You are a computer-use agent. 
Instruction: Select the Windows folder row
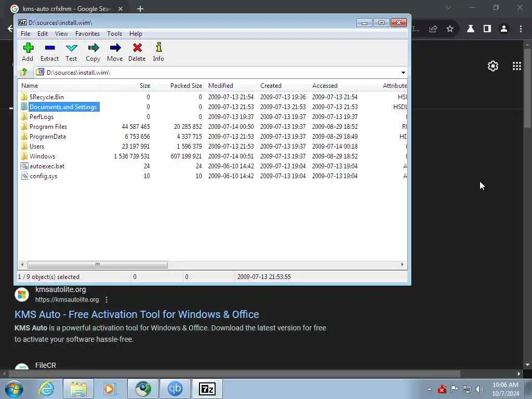pos(213,156)
